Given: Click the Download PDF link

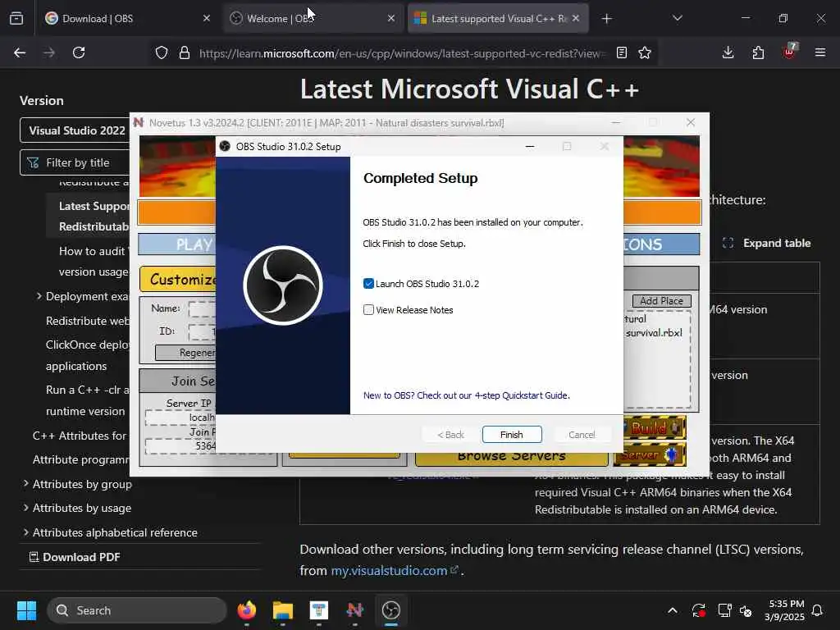Looking at the screenshot, I should pos(75,557).
